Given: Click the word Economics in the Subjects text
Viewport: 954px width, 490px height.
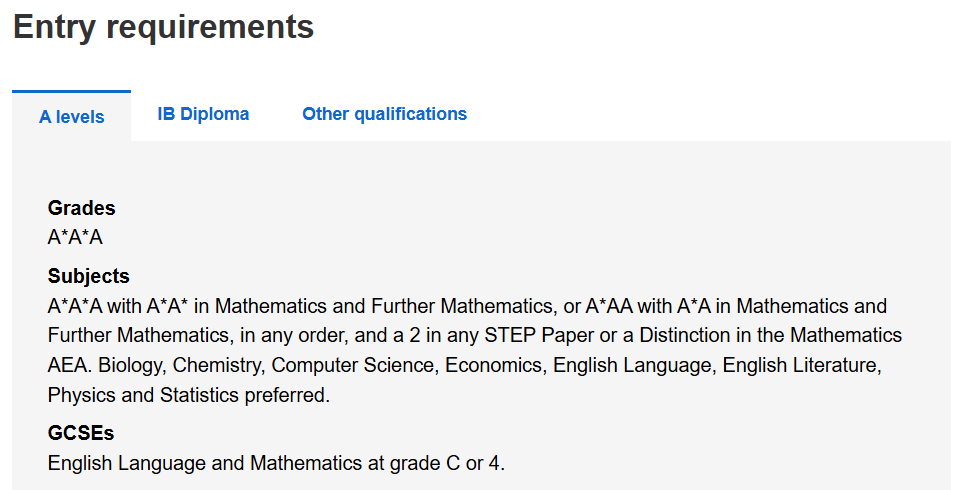Looking at the screenshot, I should coord(494,365).
